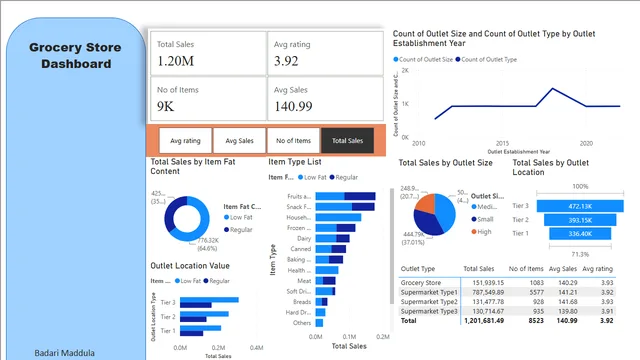Select the Hard Drinks bar in Item Type List
This screenshot has width=640, height=360.
pos(320,312)
